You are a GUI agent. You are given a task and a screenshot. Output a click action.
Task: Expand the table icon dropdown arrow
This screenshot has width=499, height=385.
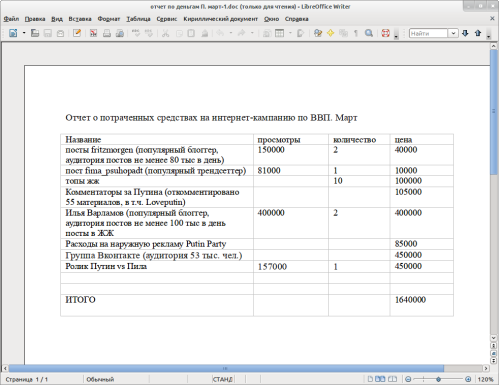[290, 33]
